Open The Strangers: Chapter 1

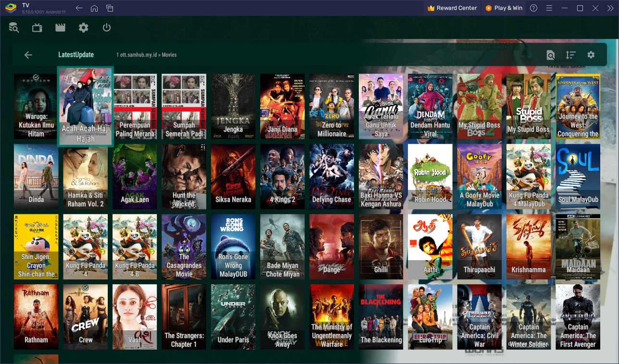[184, 317]
